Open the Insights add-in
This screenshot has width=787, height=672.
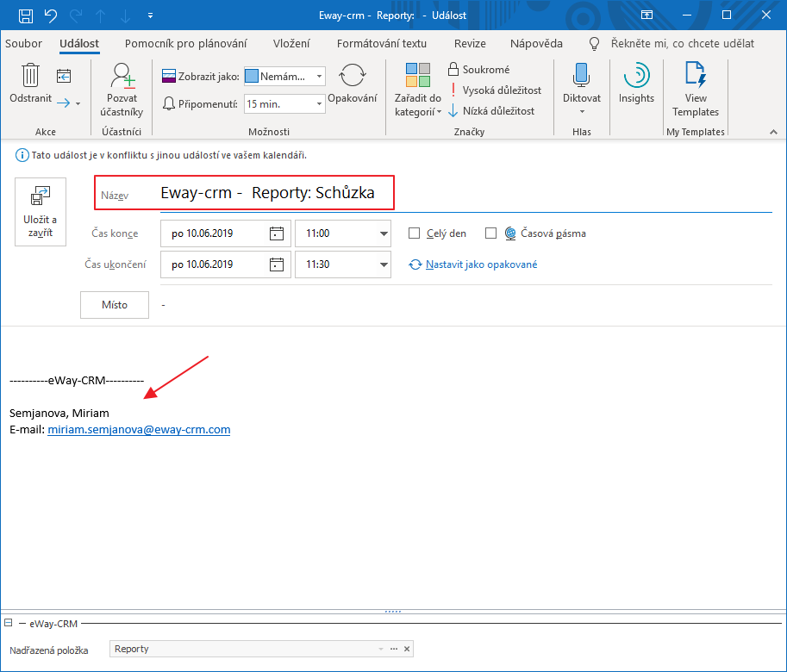point(636,84)
